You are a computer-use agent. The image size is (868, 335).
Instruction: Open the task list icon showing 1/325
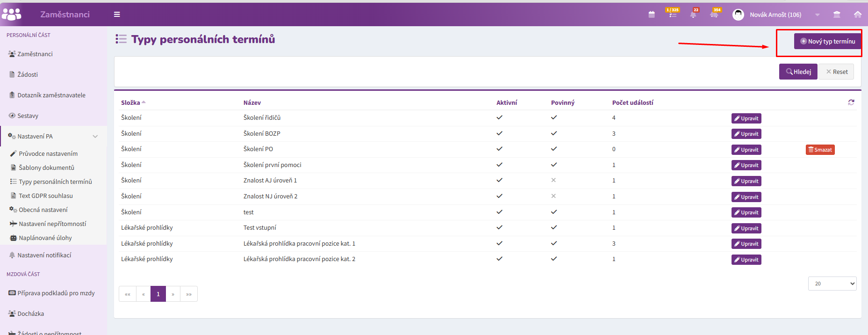pos(673,14)
